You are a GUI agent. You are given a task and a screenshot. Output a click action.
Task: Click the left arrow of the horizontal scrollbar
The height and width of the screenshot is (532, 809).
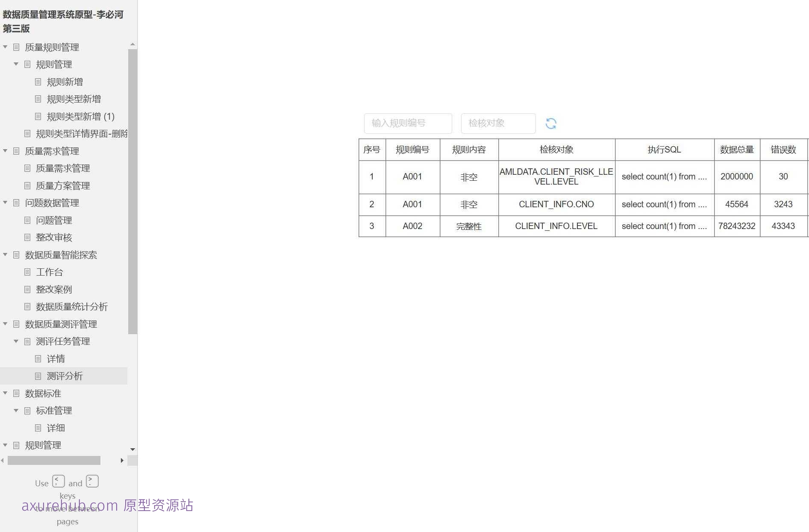[x=3, y=460]
